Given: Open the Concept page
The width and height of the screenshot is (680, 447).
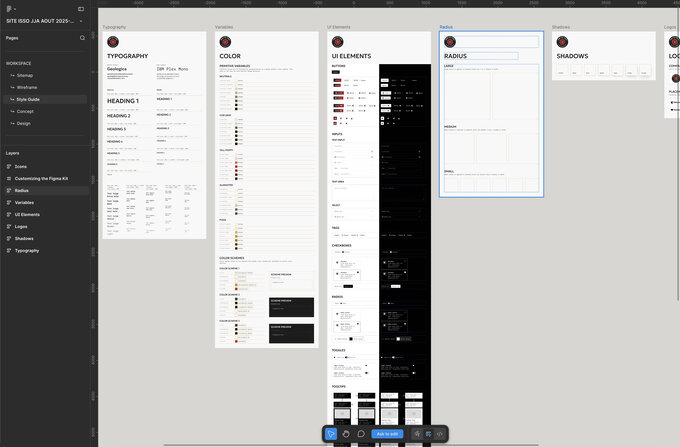Looking at the screenshot, I should 25,111.
